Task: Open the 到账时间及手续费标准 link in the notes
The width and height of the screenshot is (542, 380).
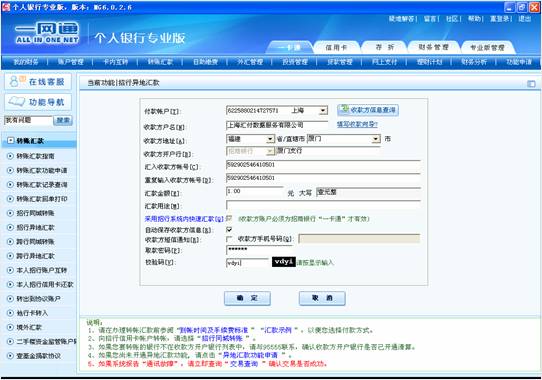Action: 214,330
